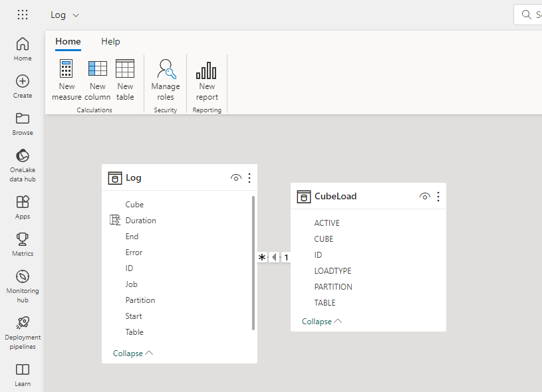Select the Error field in Log
Screen dimensions: 542x392
[134, 252]
